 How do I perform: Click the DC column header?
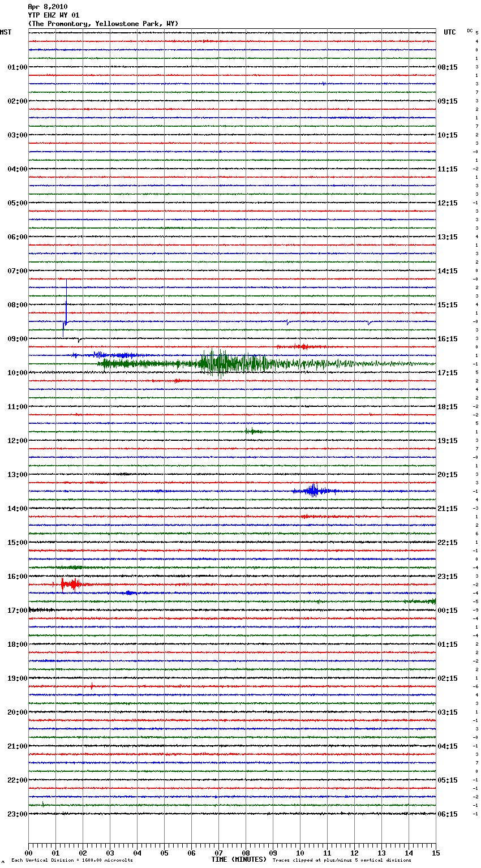pyautogui.click(x=470, y=31)
